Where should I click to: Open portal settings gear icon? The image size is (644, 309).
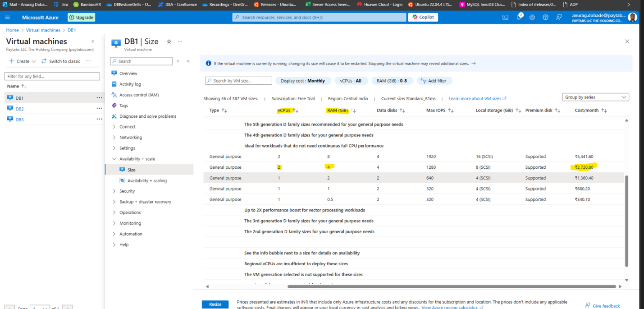(532, 17)
